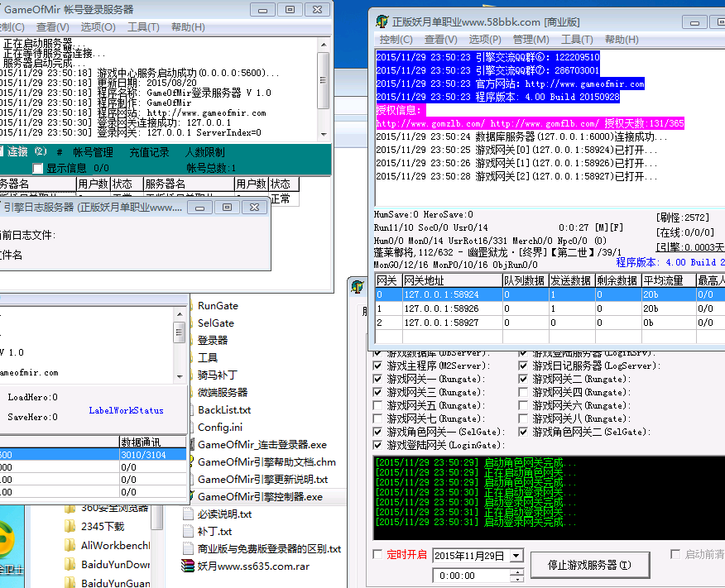
Task: Open 工具(T) menu in M2Server window
Action: 577,40
